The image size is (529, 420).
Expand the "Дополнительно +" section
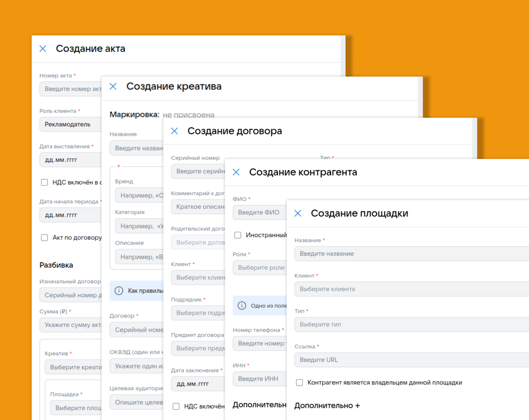(327, 406)
